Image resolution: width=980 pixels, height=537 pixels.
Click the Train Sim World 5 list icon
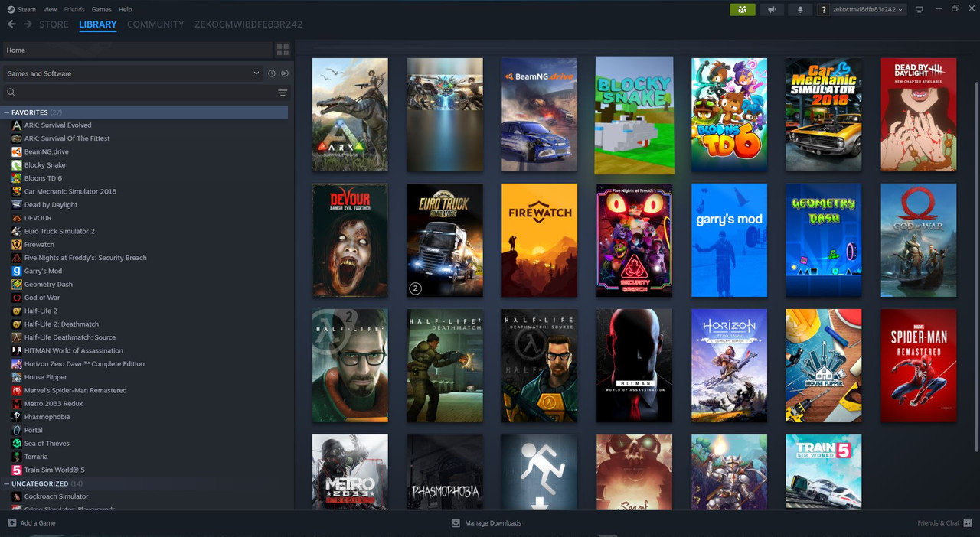[x=17, y=470]
